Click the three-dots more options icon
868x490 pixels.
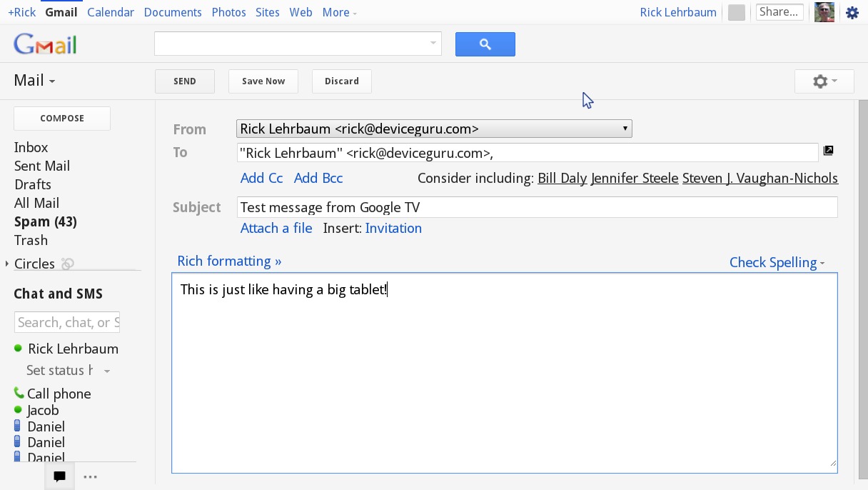tap(90, 477)
